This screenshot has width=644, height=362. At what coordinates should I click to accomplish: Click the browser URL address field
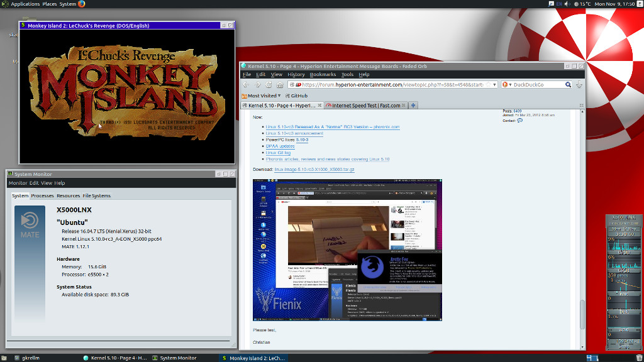click(x=393, y=85)
